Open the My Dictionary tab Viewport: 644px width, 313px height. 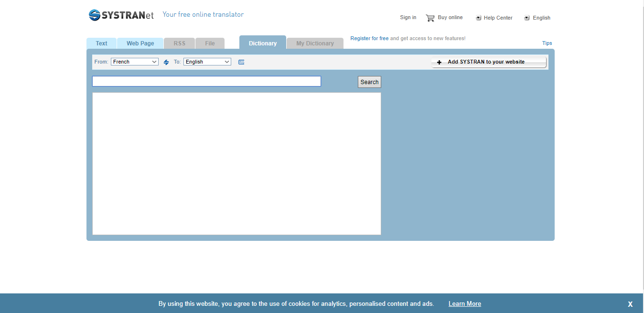(x=315, y=43)
